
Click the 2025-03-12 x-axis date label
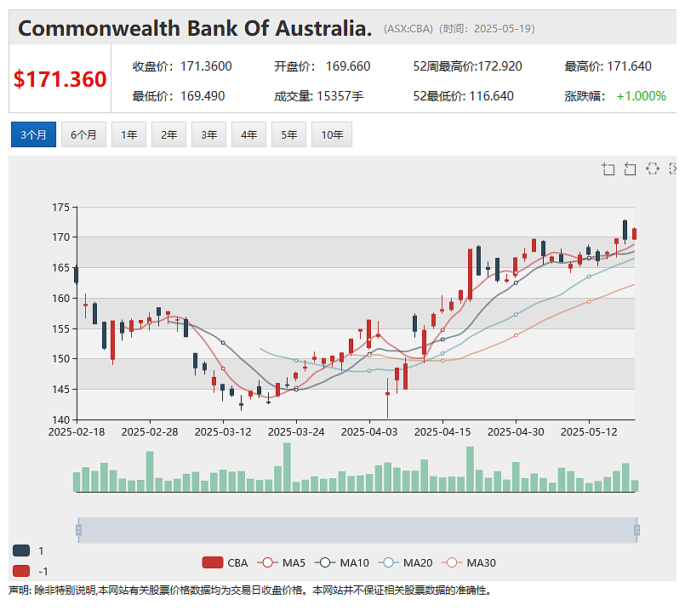(223, 432)
